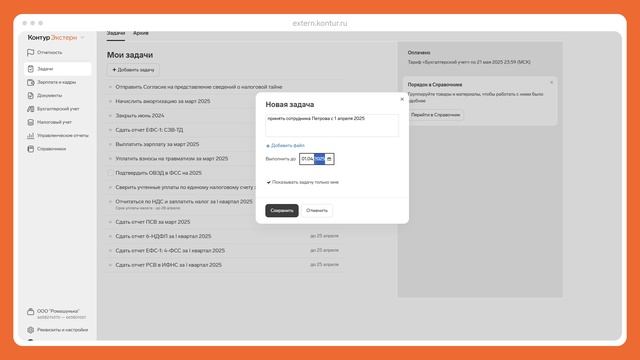Open the Зарплата и кадры sidebar icon
This screenshot has height=360, width=640.
tap(31, 82)
